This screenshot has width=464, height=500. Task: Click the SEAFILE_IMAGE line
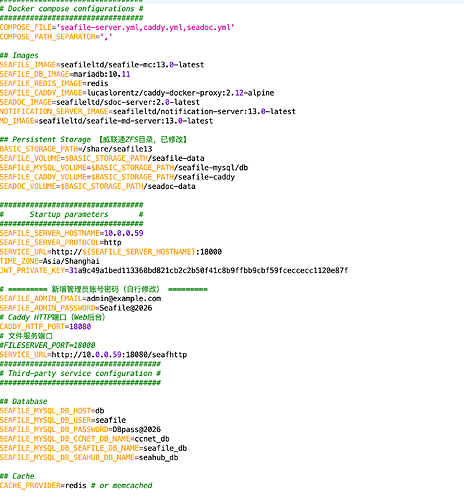pyautogui.click(x=102, y=65)
